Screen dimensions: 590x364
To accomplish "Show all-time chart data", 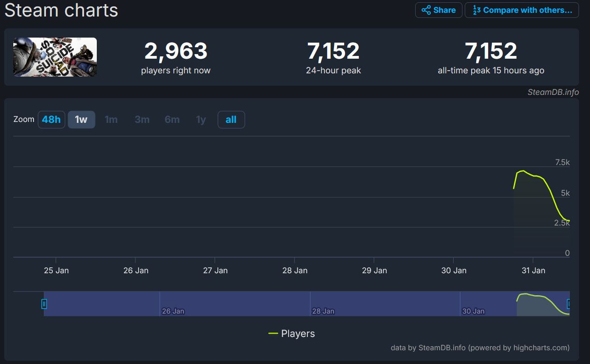I will [x=231, y=120].
